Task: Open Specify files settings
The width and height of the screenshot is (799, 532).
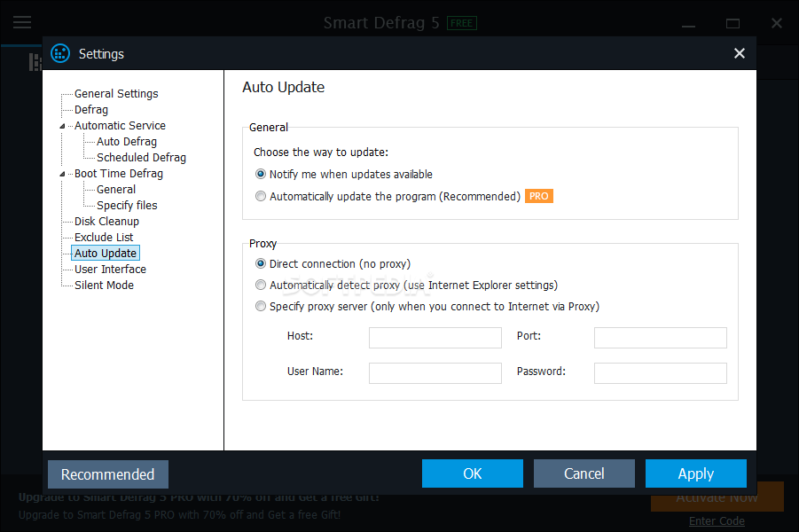Action: click(127, 206)
